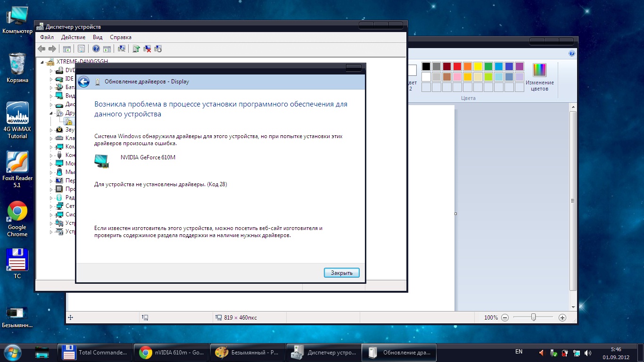Open the Windows Start button
The width and height of the screenshot is (644, 362).
click(12, 352)
